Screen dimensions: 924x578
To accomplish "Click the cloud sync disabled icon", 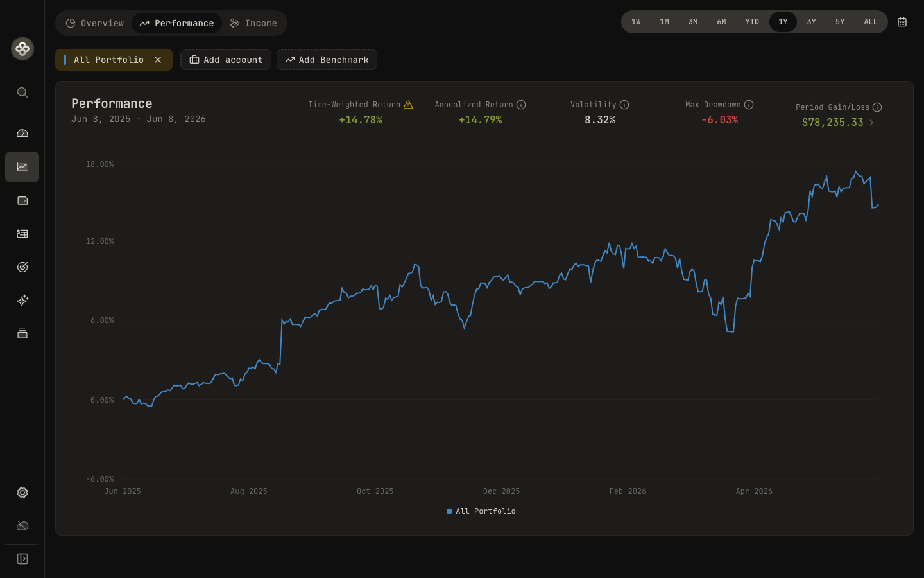I will pos(22,526).
